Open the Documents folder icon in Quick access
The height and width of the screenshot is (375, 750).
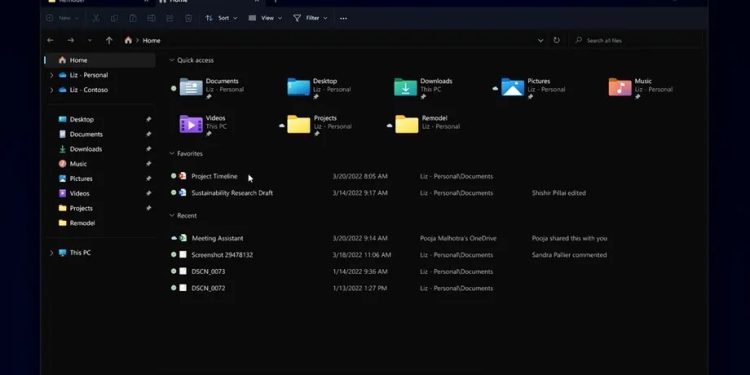tap(191, 88)
